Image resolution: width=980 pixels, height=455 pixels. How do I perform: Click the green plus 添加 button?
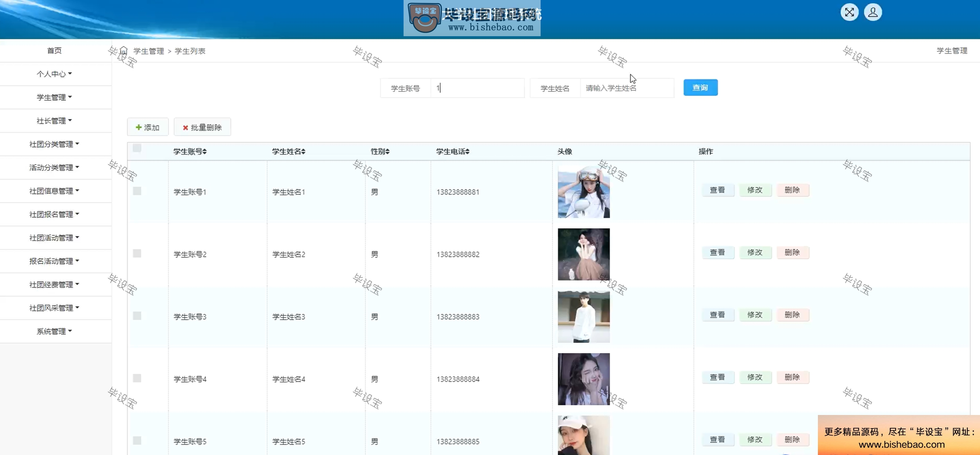coord(148,127)
